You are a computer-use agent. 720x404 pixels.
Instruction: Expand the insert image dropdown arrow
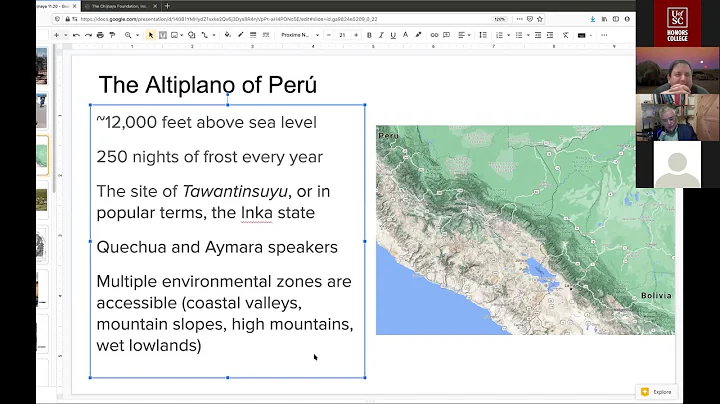182,35
